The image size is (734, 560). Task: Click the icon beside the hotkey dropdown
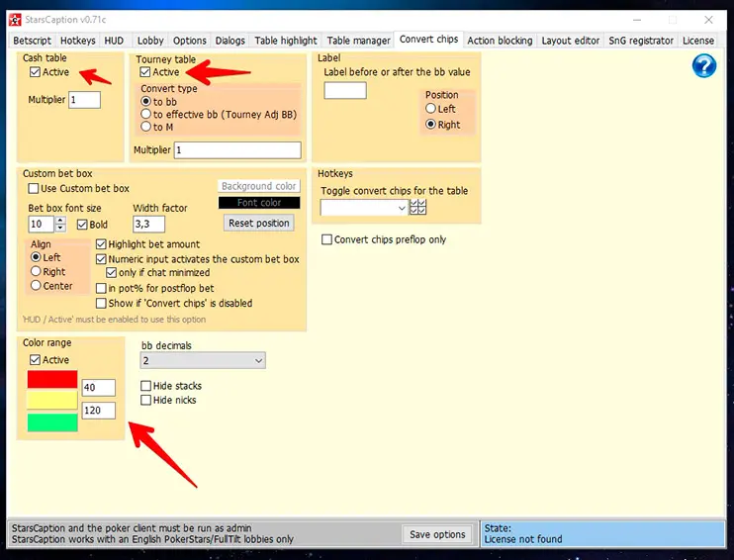tap(417, 208)
